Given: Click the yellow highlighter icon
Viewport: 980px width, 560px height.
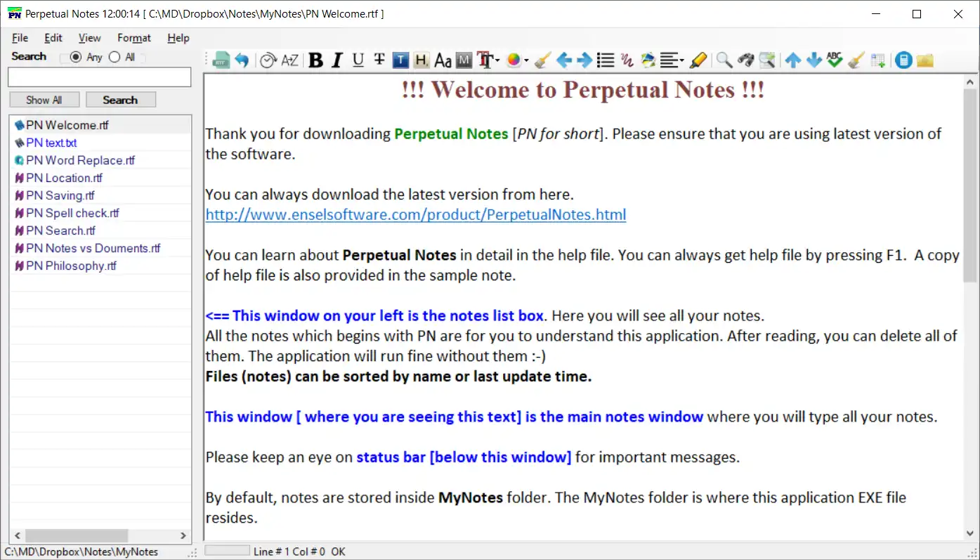Looking at the screenshot, I should coord(698,60).
